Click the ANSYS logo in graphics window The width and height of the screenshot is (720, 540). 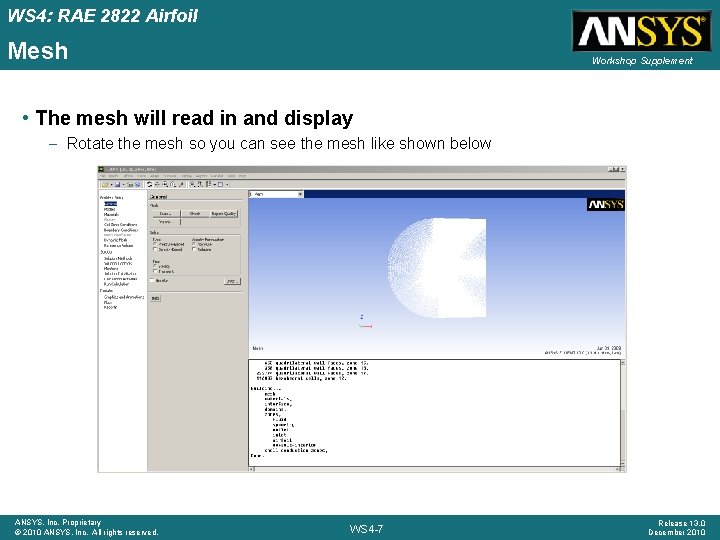tap(606, 205)
